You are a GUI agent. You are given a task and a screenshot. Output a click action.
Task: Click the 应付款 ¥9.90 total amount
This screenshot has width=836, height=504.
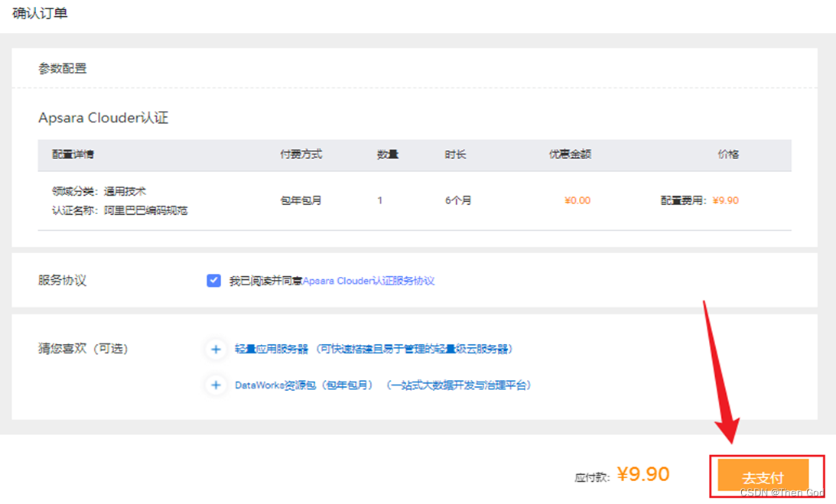[x=642, y=475]
